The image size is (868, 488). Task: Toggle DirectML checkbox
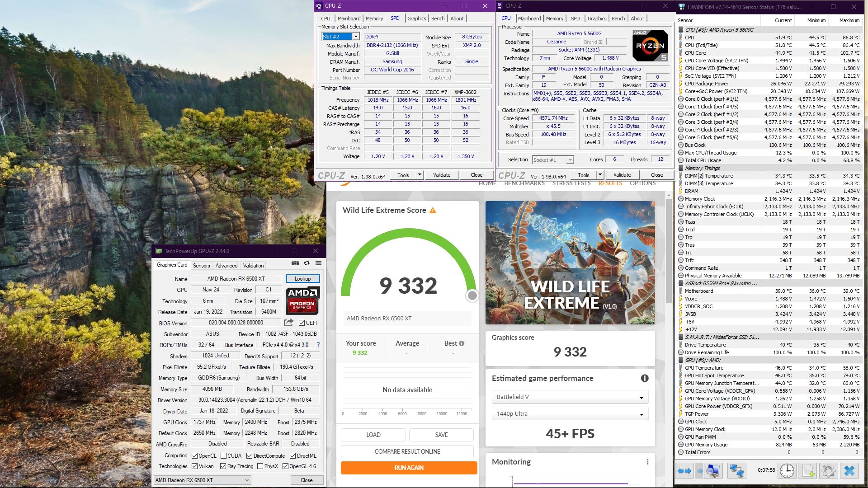[x=292, y=455]
